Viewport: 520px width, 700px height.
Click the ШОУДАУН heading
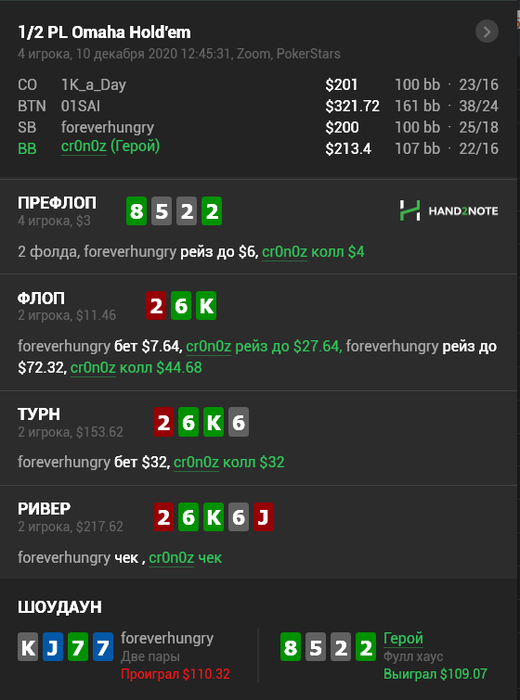[60, 607]
